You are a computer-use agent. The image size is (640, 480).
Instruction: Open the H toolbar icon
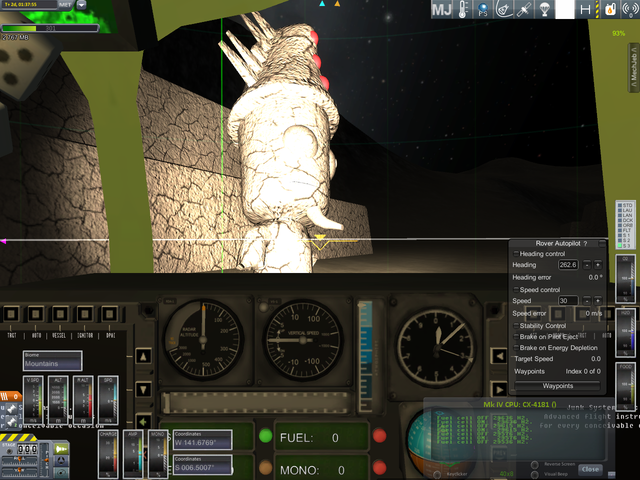[585, 9]
